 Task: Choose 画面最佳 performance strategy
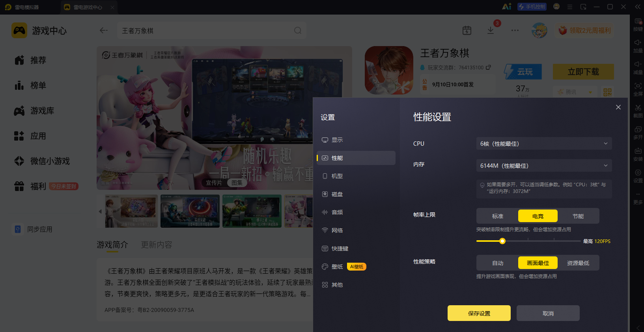click(538, 263)
